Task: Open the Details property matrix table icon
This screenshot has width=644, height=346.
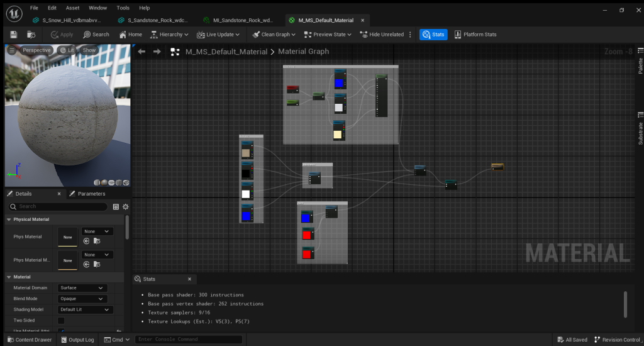Action: [116, 207]
